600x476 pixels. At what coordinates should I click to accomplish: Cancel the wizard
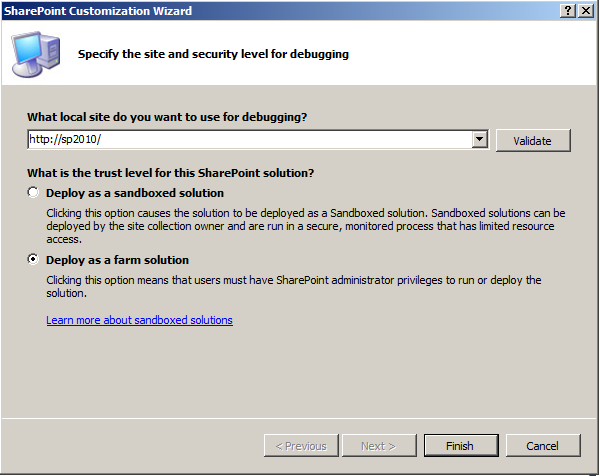point(543,445)
